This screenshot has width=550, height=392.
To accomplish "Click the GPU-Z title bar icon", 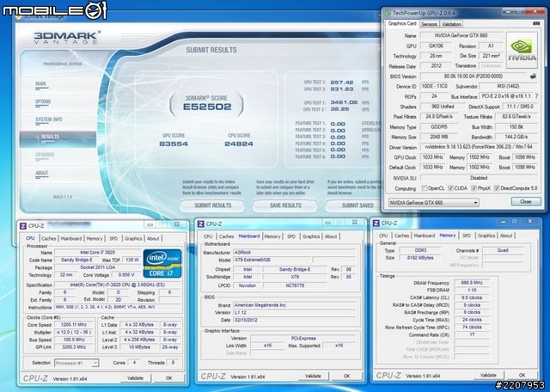I will pos(388,13).
